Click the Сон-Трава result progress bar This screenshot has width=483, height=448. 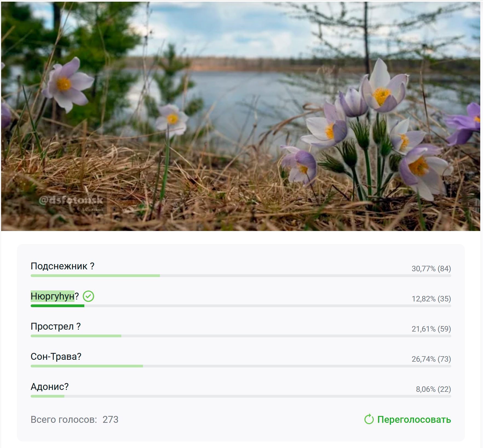click(241, 366)
